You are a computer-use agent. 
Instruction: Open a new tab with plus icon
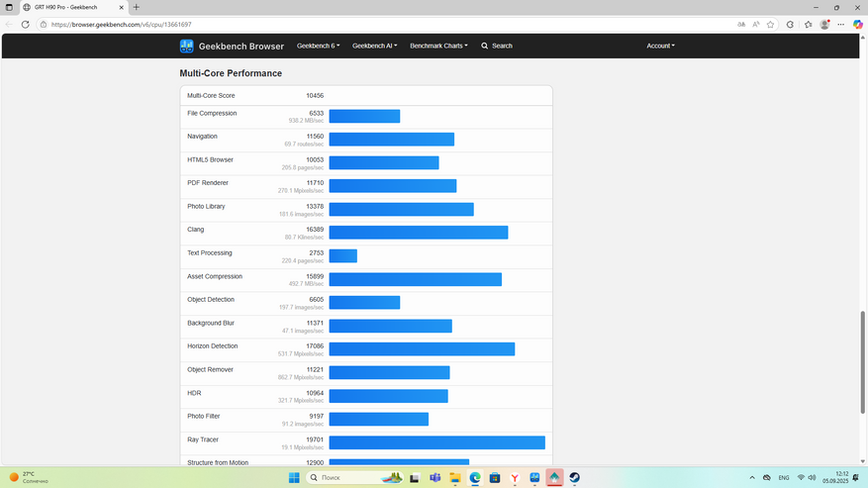(x=137, y=7)
